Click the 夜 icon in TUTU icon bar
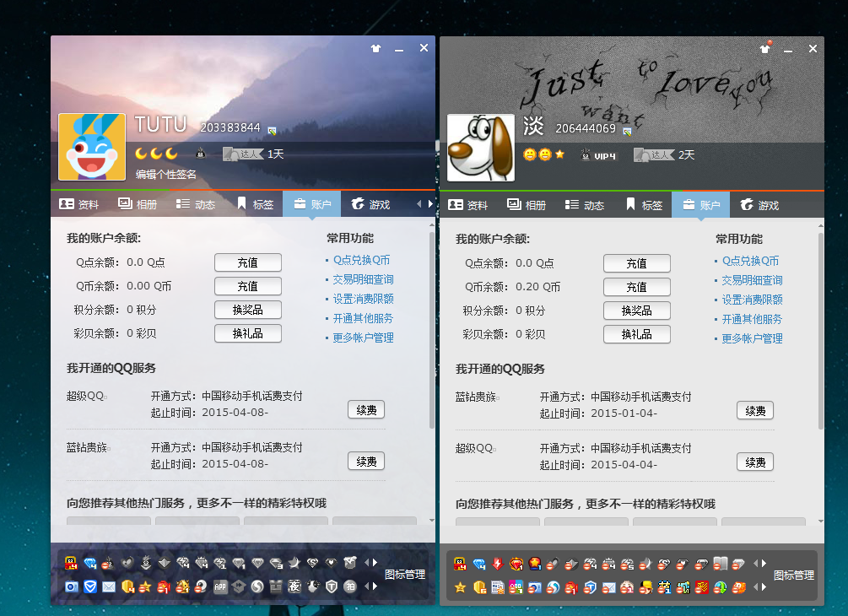Image resolution: width=848 pixels, height=616 pixels. click(x=294, y=586)
